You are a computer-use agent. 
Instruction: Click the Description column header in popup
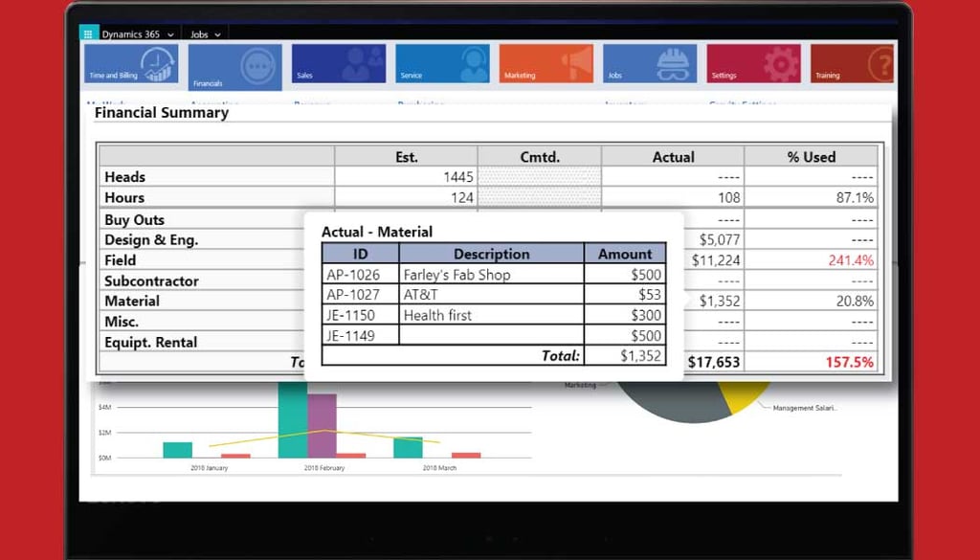pyautogui.click(x=491, y=254)
